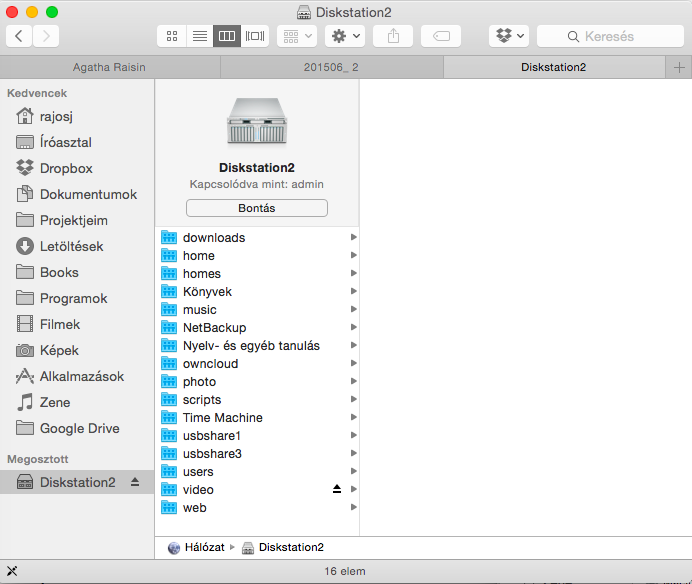Open the Dropbox toolbar dropdown
Screen dimensions: 692x584
pyautogui.click(x=509, y=36)
